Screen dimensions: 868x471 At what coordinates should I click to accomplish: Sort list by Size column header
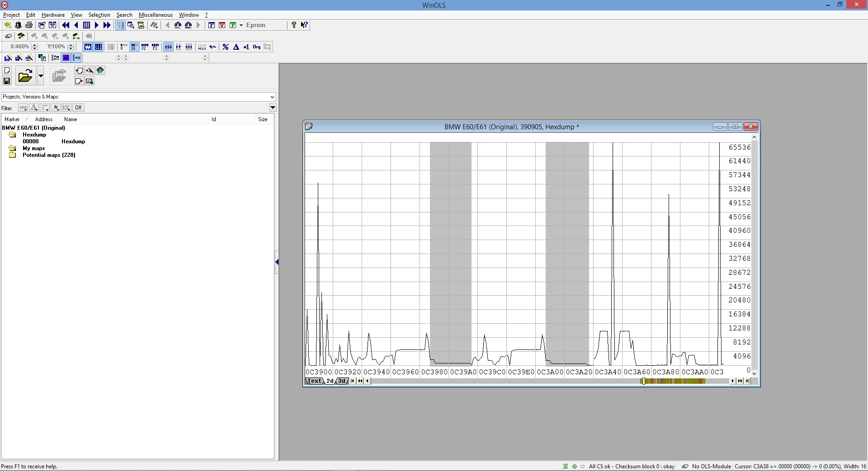263,119
